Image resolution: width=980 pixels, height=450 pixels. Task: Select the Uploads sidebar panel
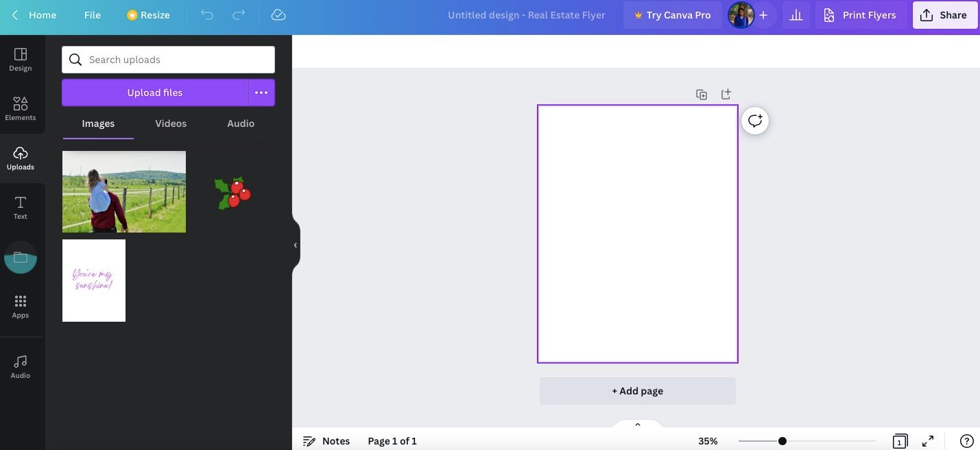(21, 158)
